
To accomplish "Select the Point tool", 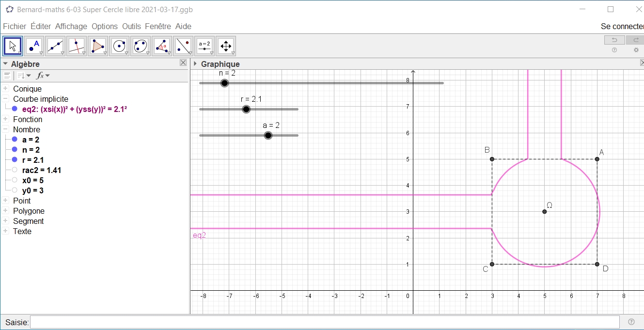I will [x=34, y=46].
